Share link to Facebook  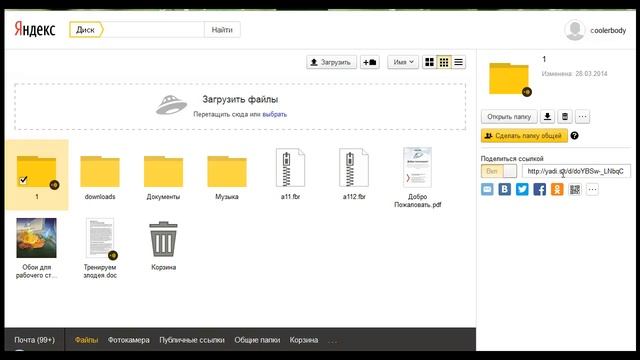[x=540, y=189]
